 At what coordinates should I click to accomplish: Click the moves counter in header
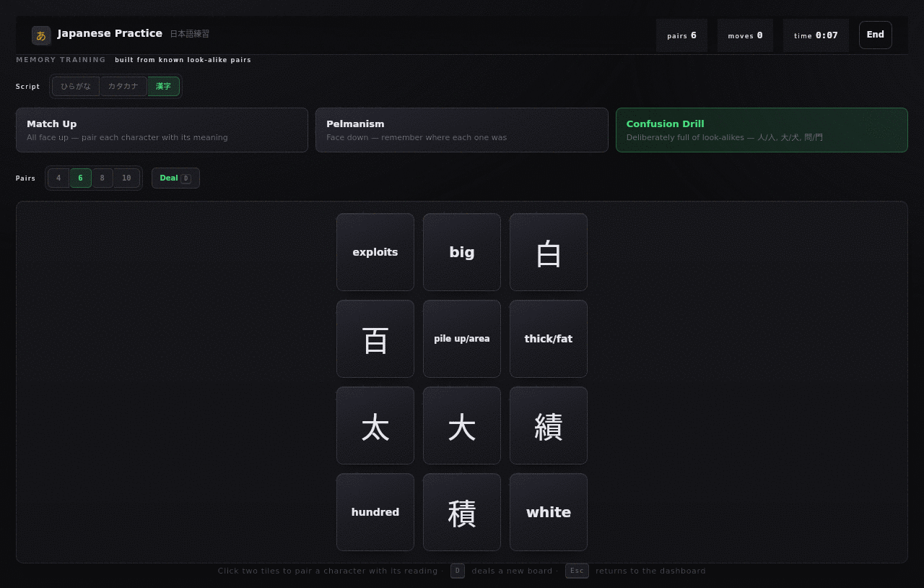(745, 35)
